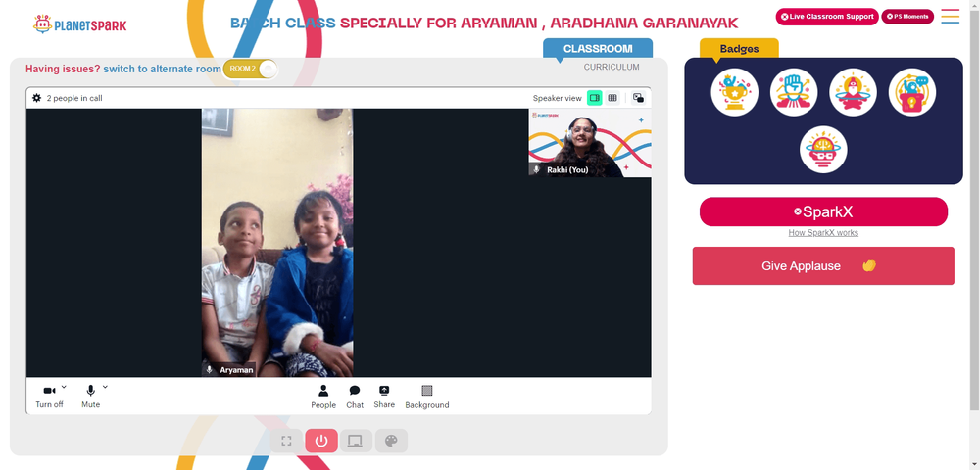The width and height of the screenshot is (980, 470).
Task: Select Aryaman's main video feed
Action: [x=277, y=242]
